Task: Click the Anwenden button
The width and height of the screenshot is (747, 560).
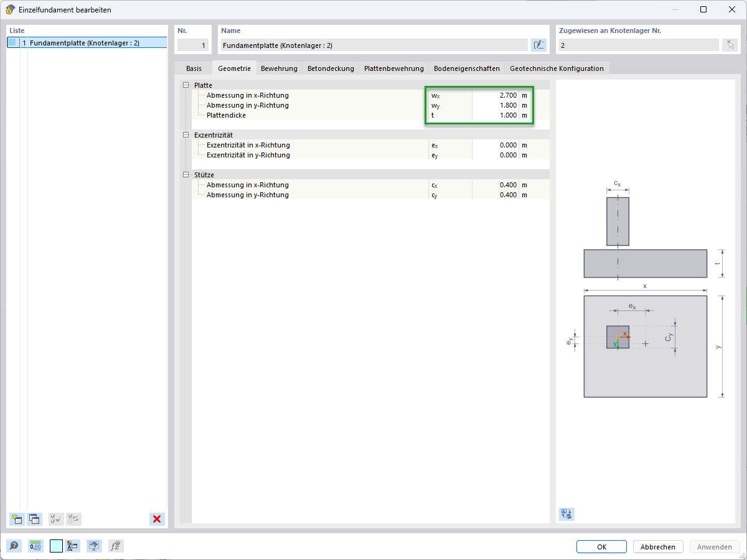Action: pyautogui.click(x=715, y=547)
